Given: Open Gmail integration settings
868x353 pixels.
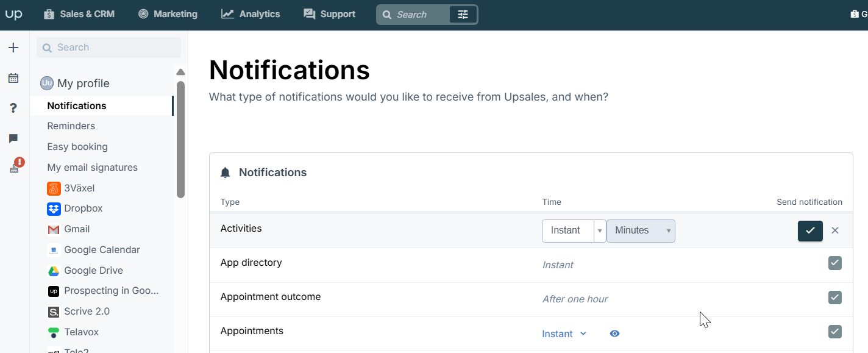Looking at the screenshot, I should 77,229.
